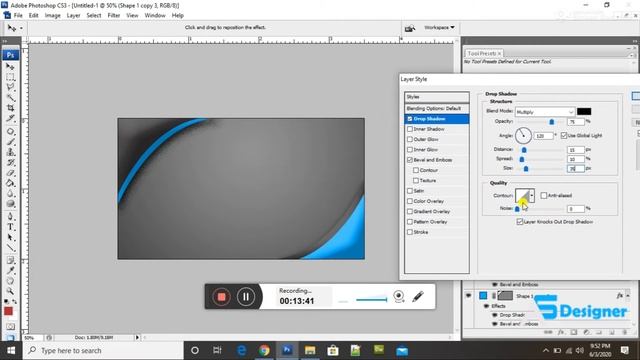
Task: Enable the Anti-aliased checkbox
Action: pos(544,196)
